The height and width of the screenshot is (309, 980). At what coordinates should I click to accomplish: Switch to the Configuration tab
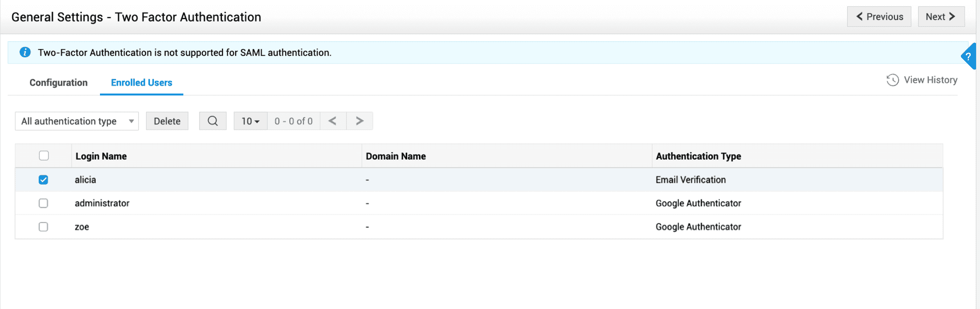coord(58,82)
